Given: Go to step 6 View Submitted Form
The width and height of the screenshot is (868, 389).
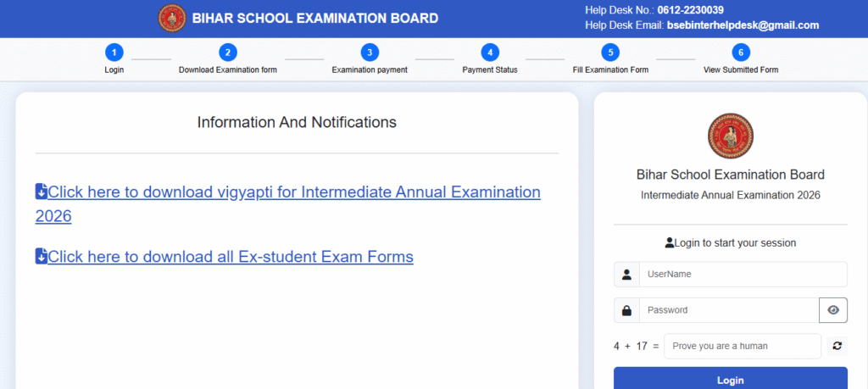Looking at the screenshot, I should (x=740, y=53).
